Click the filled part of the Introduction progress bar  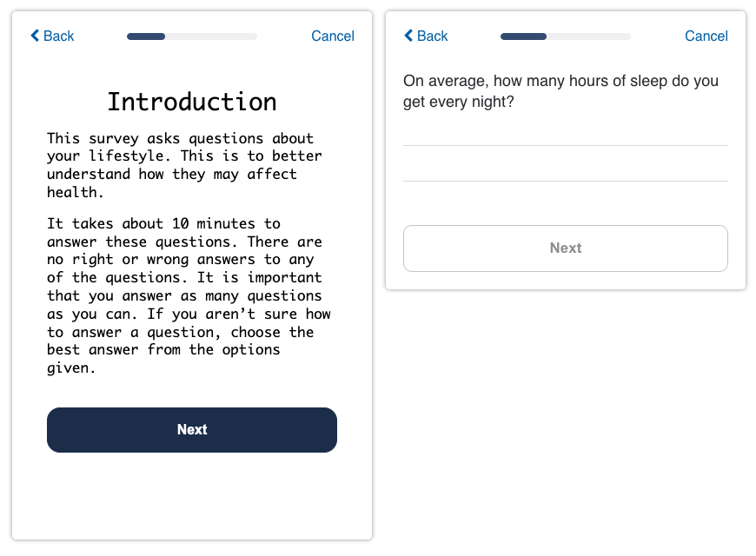click(146, 36)
